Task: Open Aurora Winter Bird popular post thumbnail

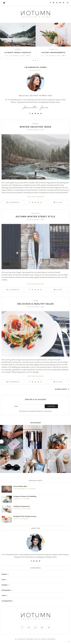Action: click(x=7, y=489)
